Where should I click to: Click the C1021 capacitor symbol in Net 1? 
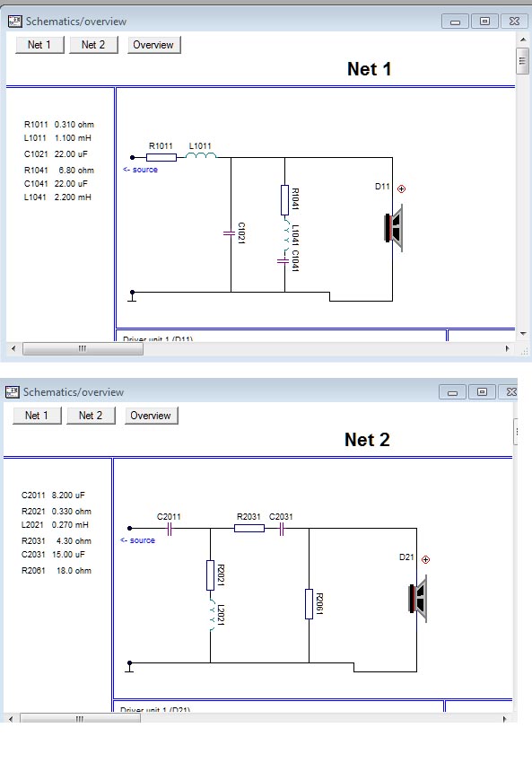[230, 233]
